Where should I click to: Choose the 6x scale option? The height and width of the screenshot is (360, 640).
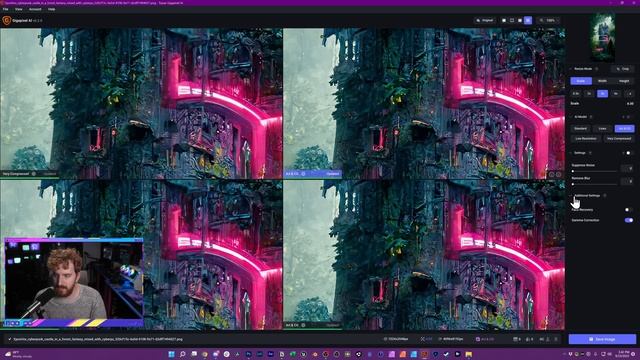pyautogui.click(x=616, y=93)
